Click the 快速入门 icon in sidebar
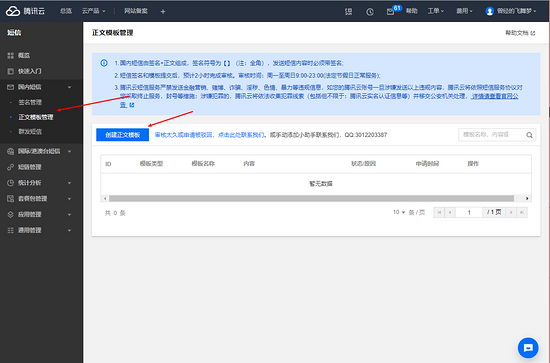This screenshot has width=550, height=363. pyautogui.click(x=11, y=71)
